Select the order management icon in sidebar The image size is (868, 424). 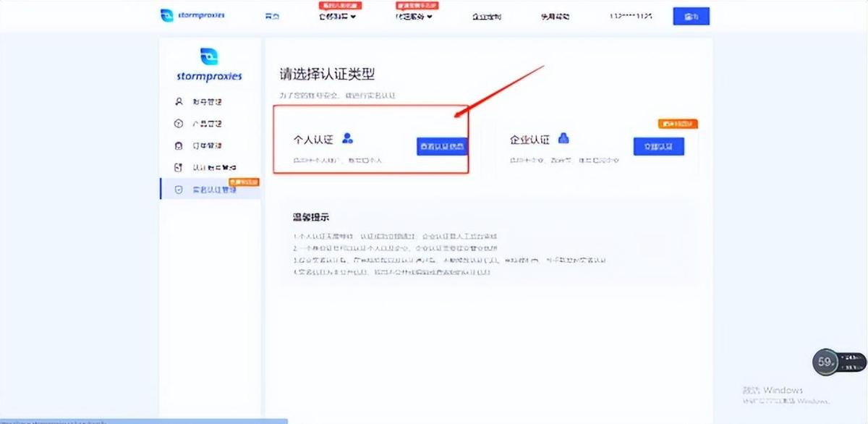179,145
